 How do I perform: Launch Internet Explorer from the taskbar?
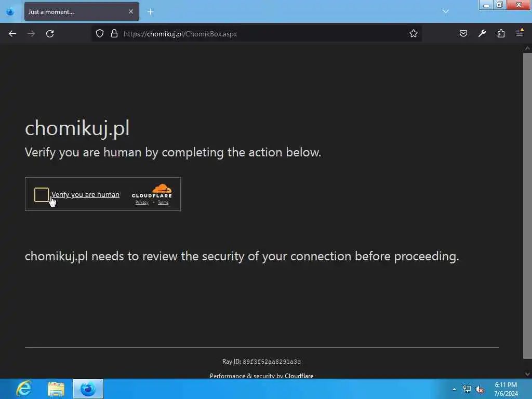(x=24, y=389)
